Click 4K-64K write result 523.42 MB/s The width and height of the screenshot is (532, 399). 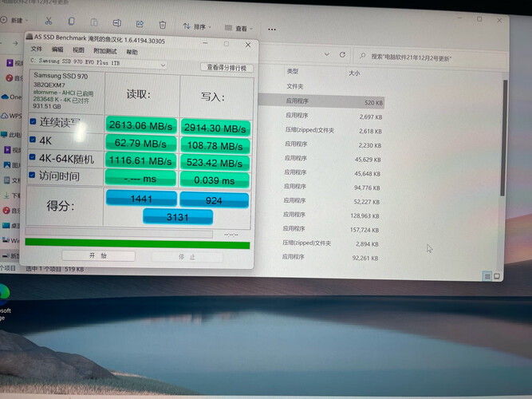215,163
